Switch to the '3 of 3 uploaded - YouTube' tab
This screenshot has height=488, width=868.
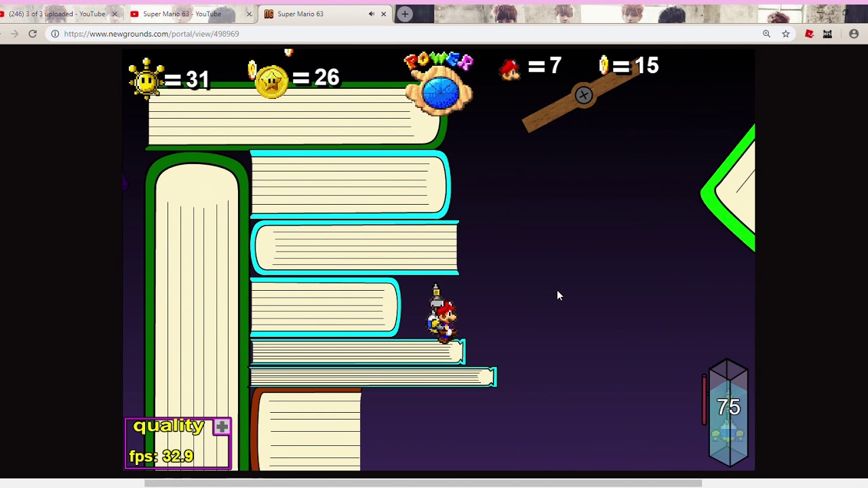click(58, 14)
